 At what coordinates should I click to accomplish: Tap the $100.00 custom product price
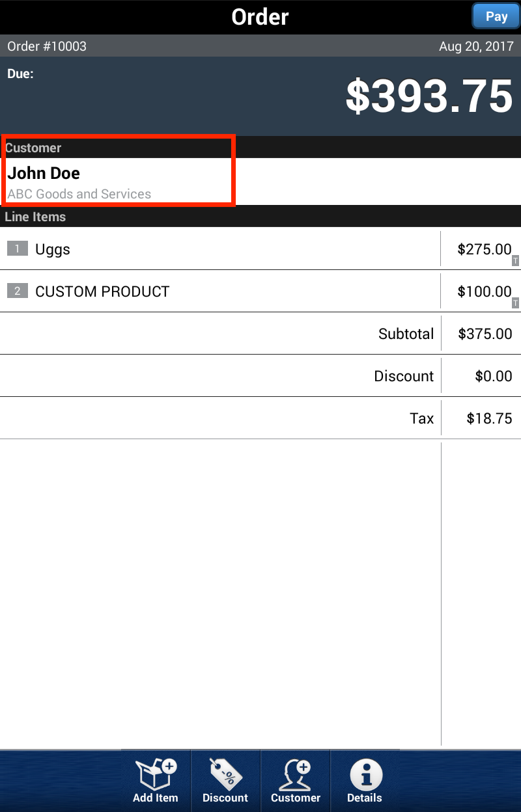484,291
